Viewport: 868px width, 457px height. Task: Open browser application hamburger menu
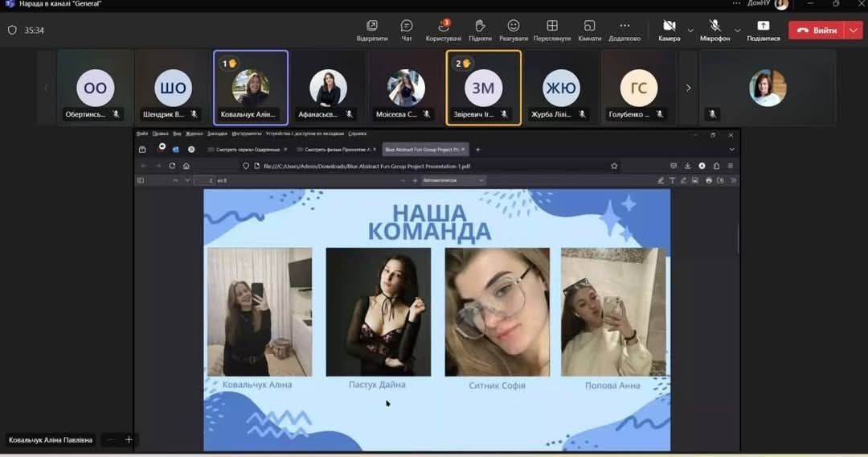730,166
